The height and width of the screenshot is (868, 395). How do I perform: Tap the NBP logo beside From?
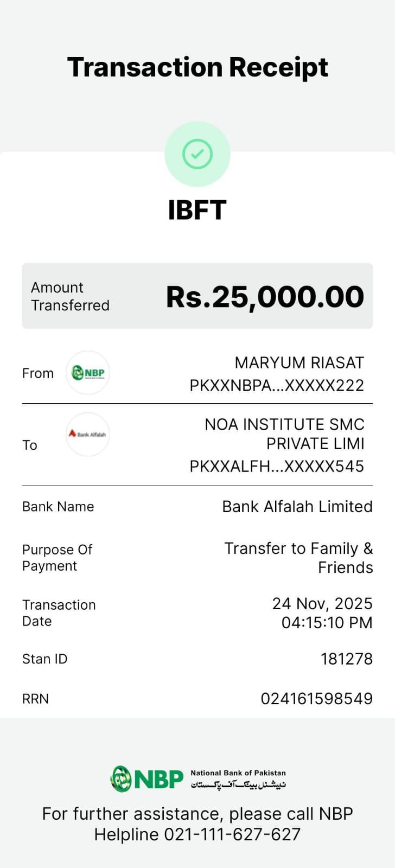coord(88,373)
